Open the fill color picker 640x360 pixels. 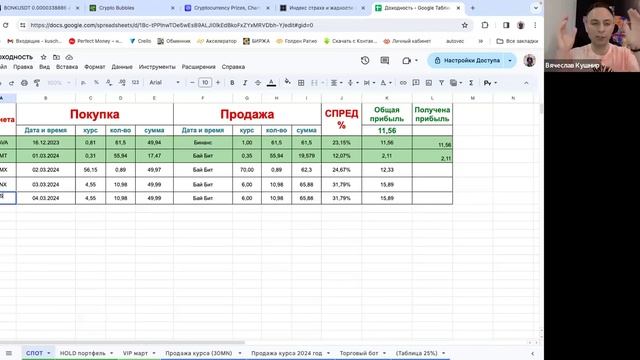[287, 82]
